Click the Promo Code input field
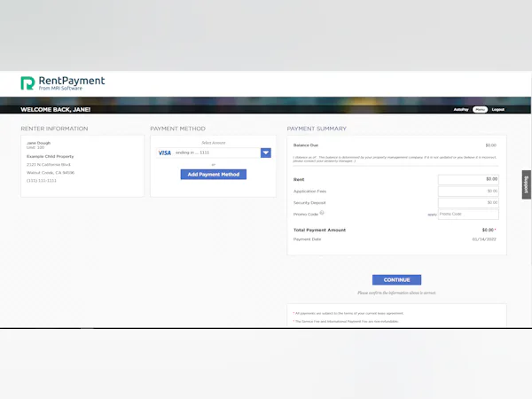Viewport: 532px width, 399px height. pos(468,215)
